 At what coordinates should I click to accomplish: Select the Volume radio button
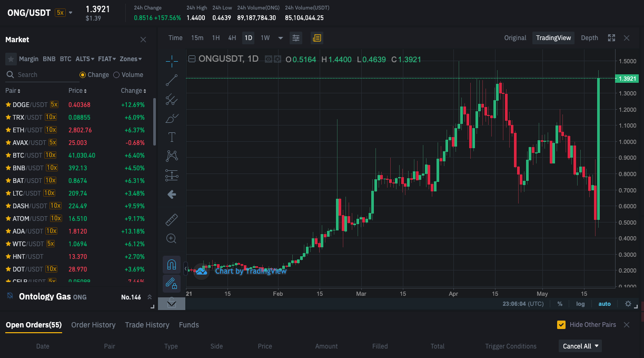click(116, 75)
